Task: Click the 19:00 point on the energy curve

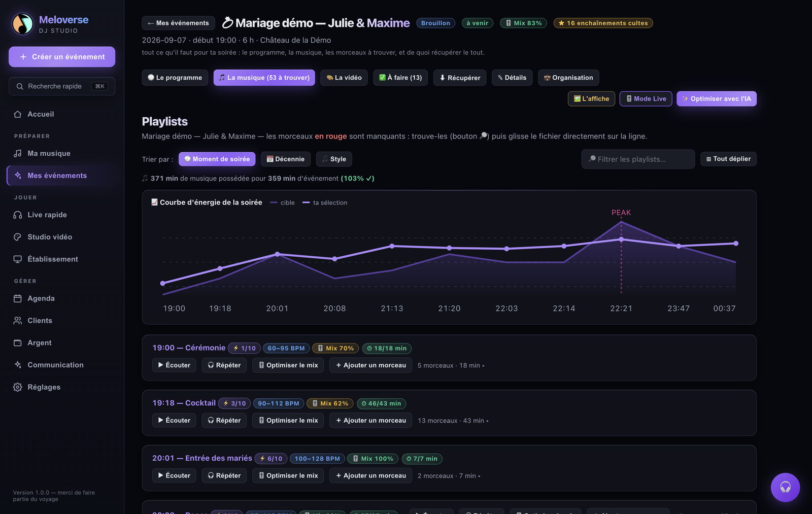Action: [x=162, y=283]
